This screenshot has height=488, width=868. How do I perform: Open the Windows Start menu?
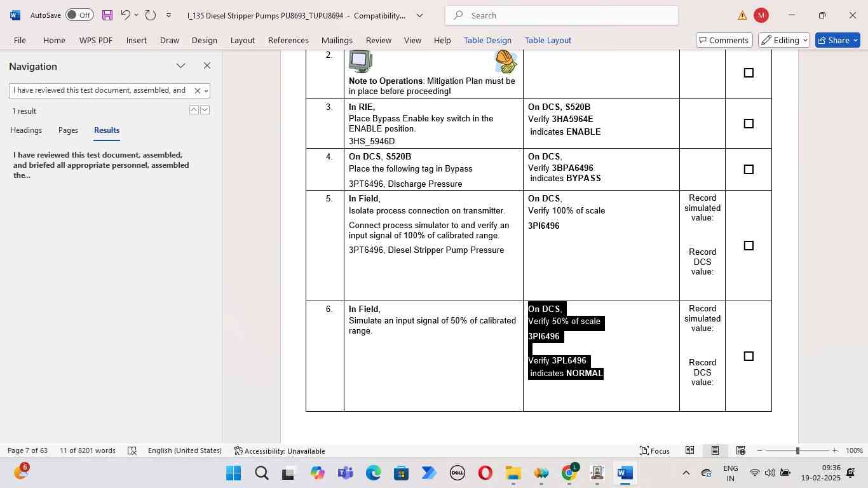233,473
